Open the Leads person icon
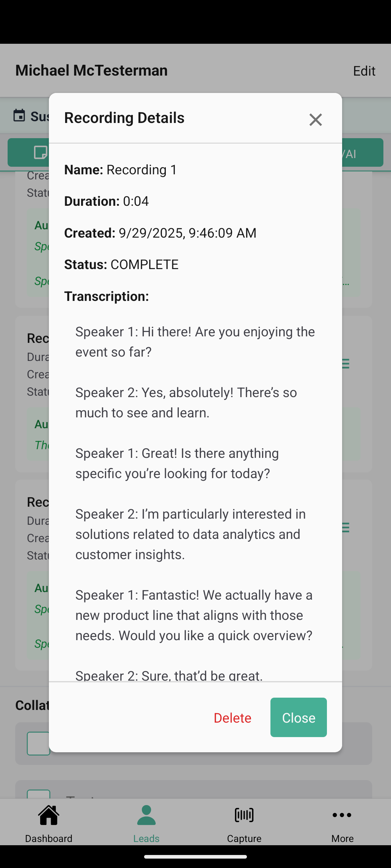Screen dimensions: 391x868 [x=146, y=816]
